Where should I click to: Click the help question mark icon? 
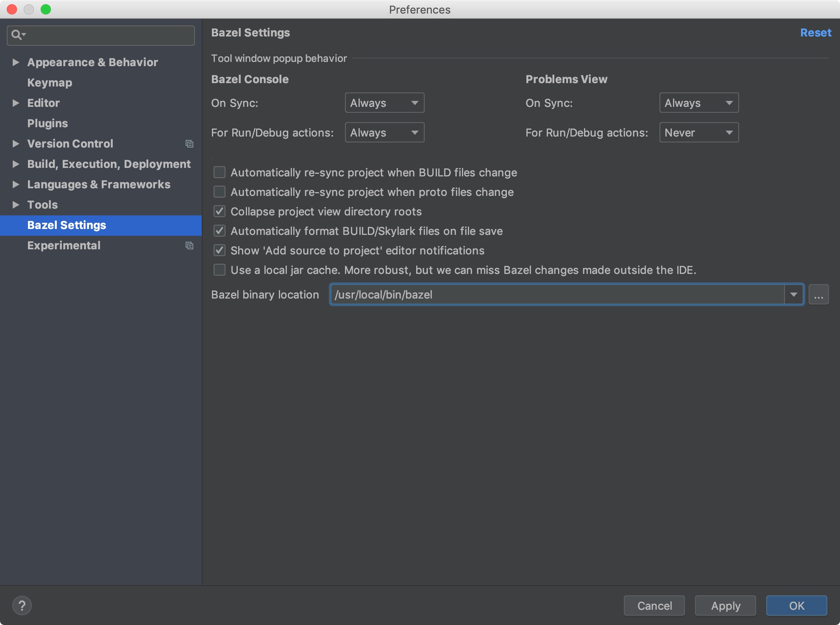[22, 605]
